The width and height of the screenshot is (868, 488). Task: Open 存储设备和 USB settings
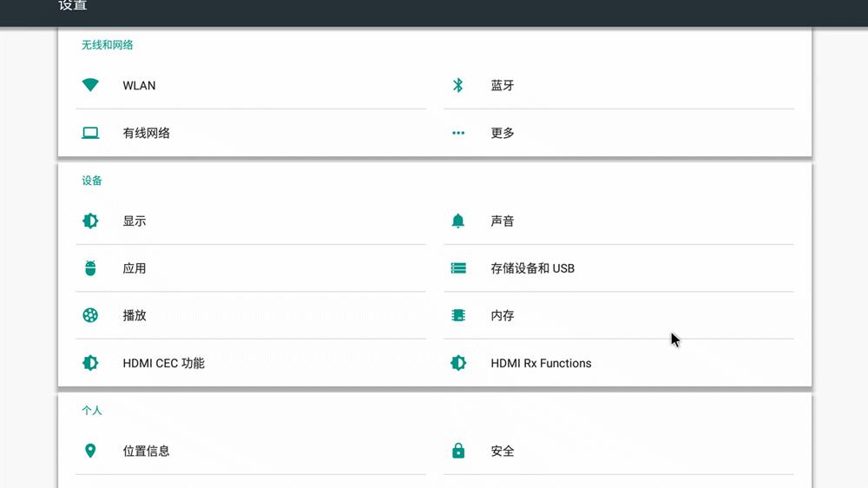[618, 268]
